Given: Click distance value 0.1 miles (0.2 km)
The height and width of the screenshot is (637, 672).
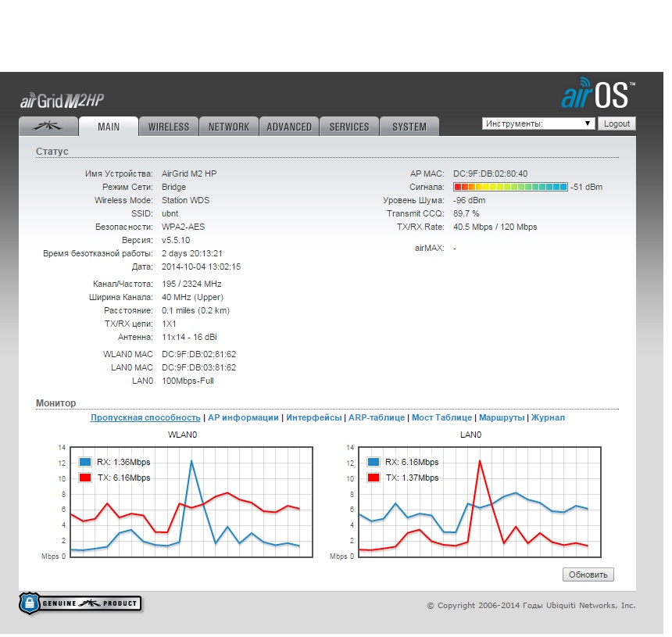Looking at the screenshot, I should click(195, 310).
